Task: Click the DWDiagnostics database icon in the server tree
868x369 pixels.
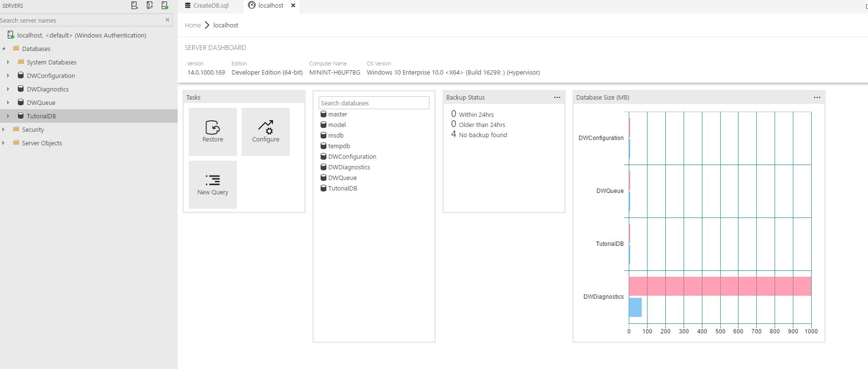Action: pyautogui.click(x=21, y=89)
